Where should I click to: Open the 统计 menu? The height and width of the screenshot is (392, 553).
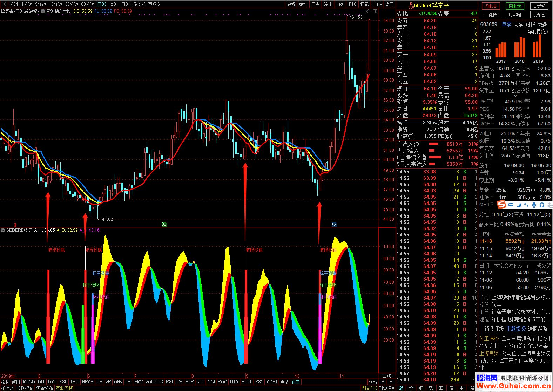pos(328,4)
